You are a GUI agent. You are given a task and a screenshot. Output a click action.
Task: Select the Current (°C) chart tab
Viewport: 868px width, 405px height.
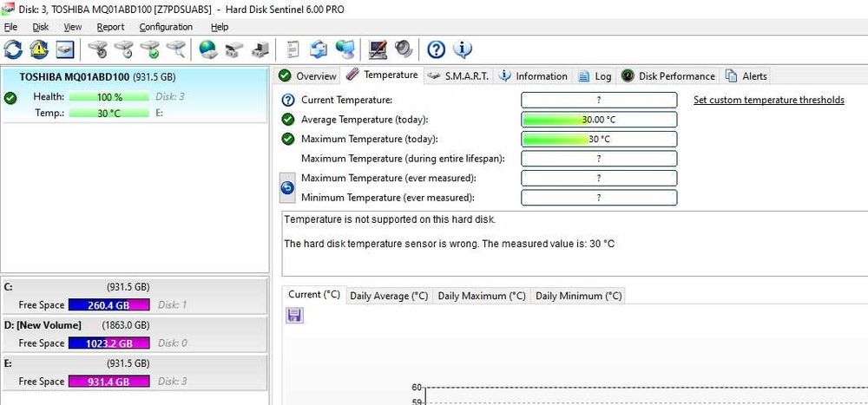(x=314, y=294)
